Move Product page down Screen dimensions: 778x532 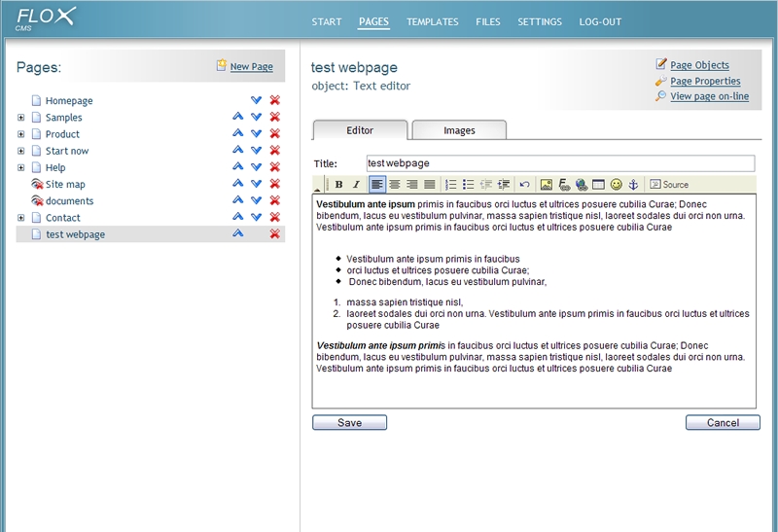click(256, 133)
